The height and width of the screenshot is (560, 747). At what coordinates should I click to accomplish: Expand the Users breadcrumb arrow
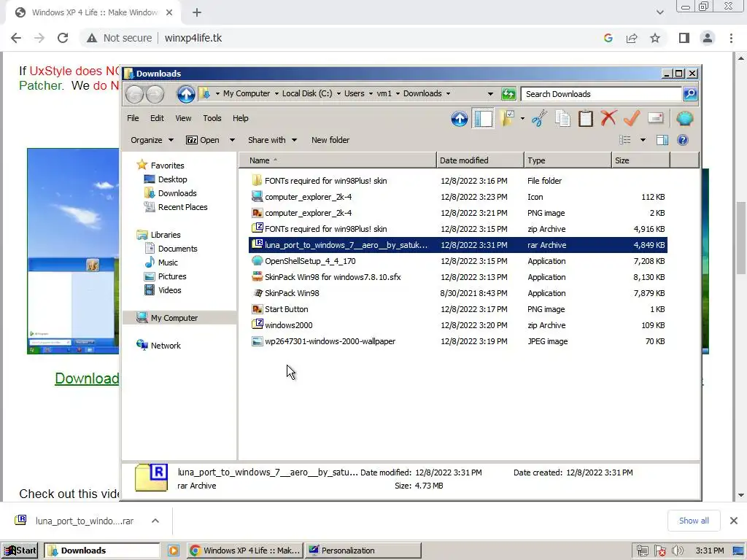[371, 94]
